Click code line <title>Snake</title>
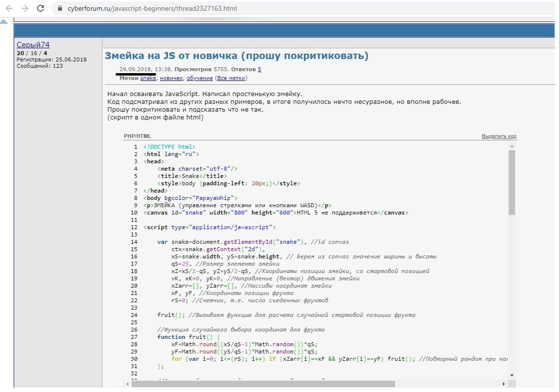This screenshot has width=559, height=392. (192, 176)
